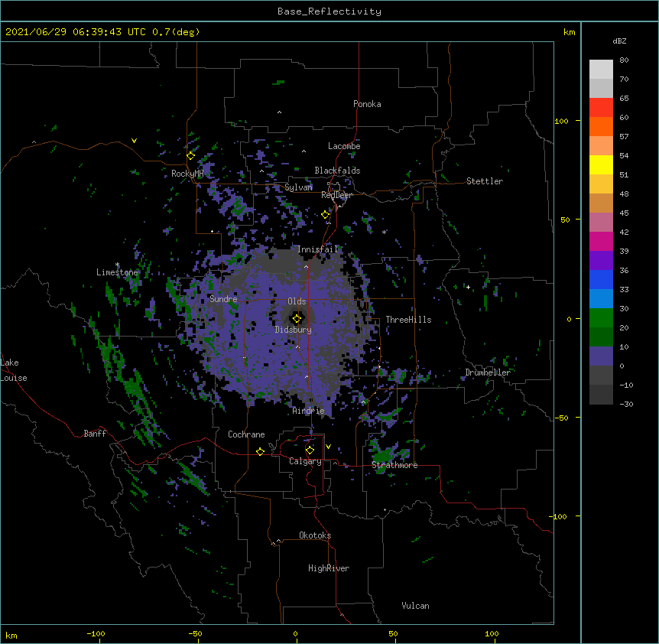Click the white plus marker west of Drumheller

click(468, 287)
